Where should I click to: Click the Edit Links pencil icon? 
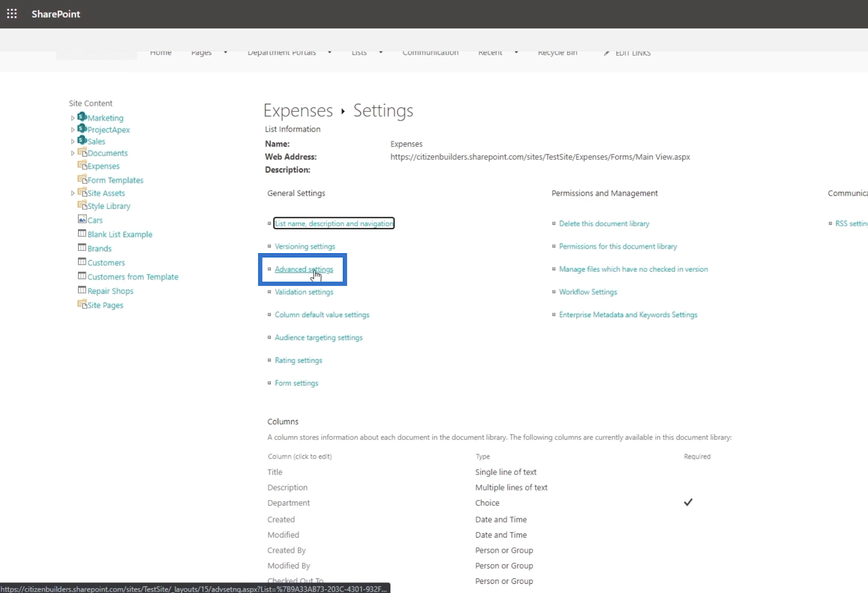[x=607, y=53]
